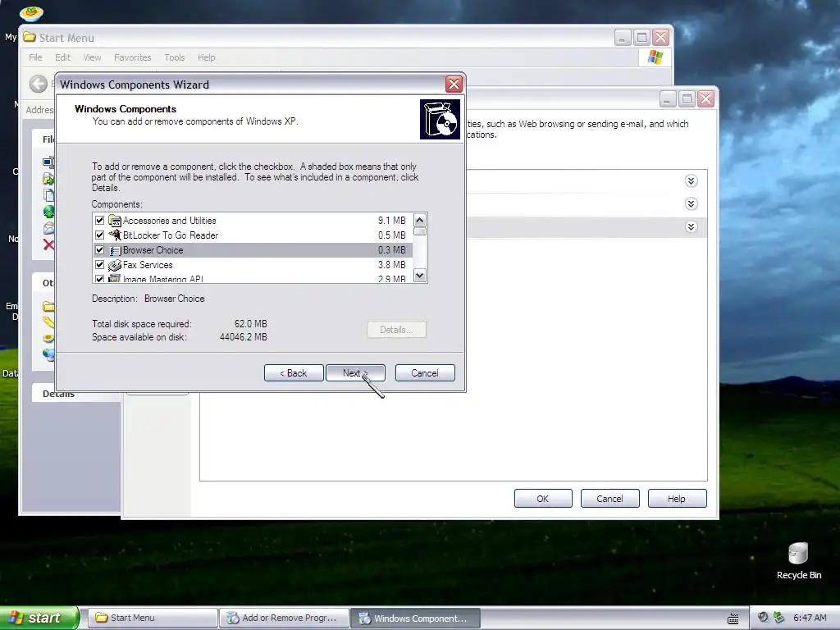Uncheck the Accessories and Utilities checkbox

[99, 220]
